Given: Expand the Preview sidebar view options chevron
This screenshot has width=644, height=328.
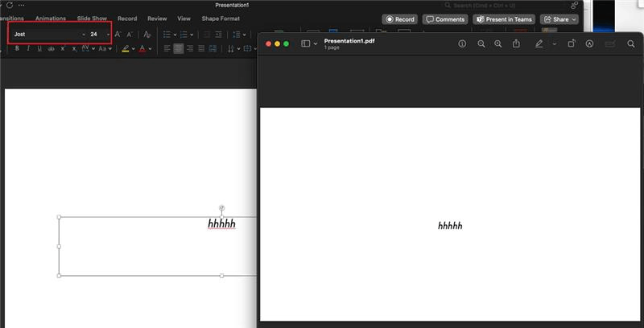Looking at the screenshot, I should pos(316,43).
